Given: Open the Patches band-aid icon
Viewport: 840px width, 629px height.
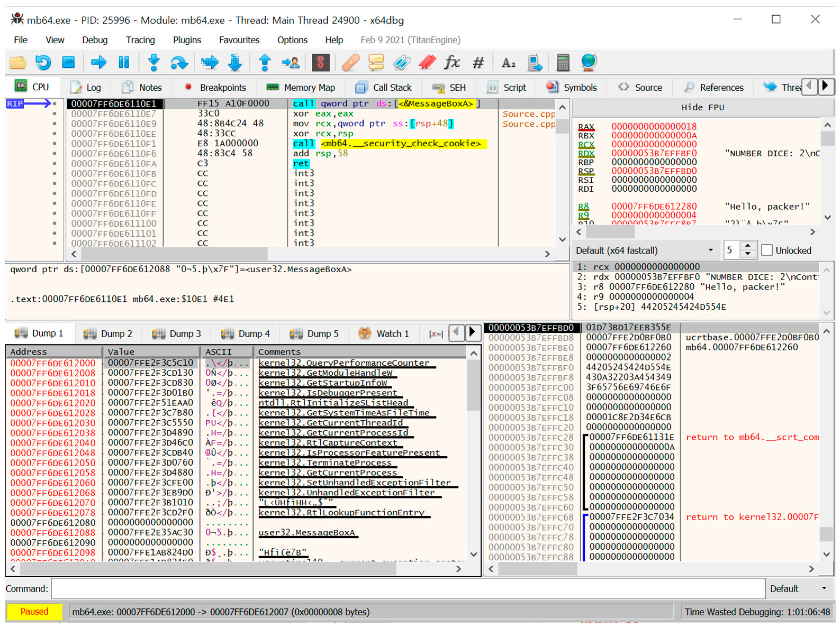Looking at the screenshot, I should click(350, 62).
